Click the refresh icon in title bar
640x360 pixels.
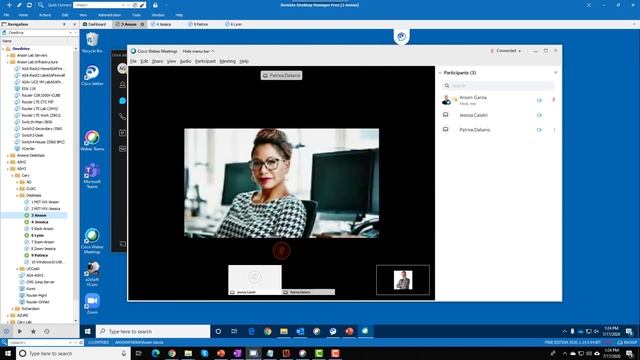(29, 5)
